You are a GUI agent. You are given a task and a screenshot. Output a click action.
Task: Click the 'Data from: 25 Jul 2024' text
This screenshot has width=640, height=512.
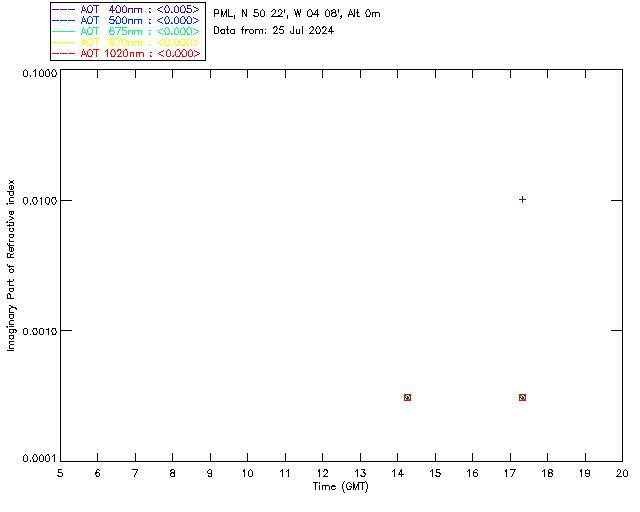(273, 31)
